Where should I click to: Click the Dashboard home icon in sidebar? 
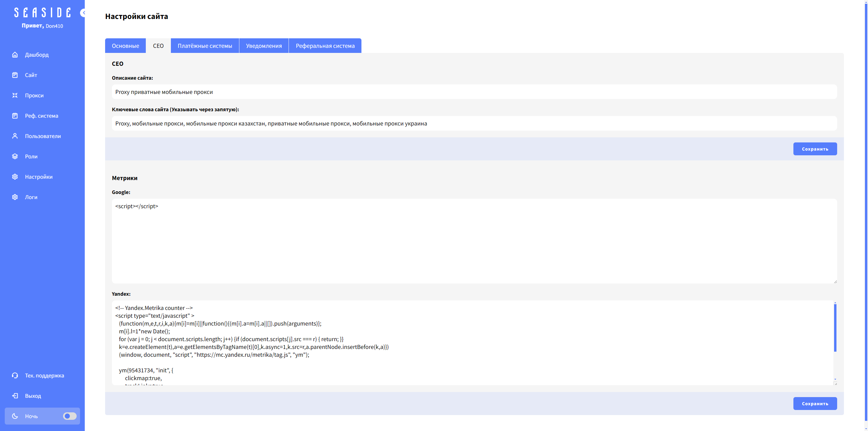point(15,55)
